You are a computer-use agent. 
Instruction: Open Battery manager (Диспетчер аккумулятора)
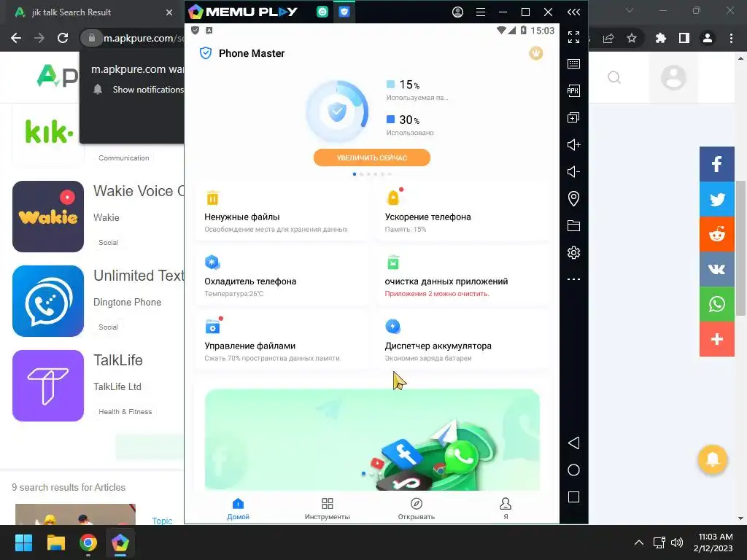[x=463, y=341]
